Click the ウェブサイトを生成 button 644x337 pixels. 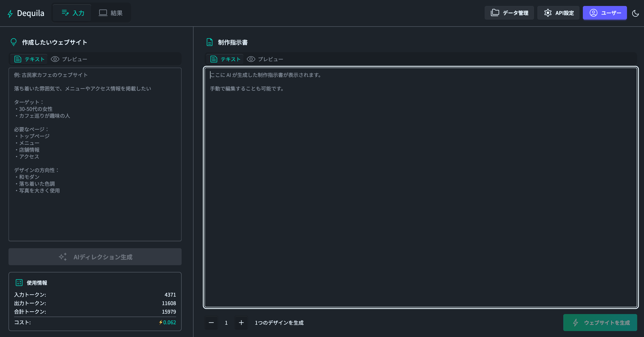600,323
